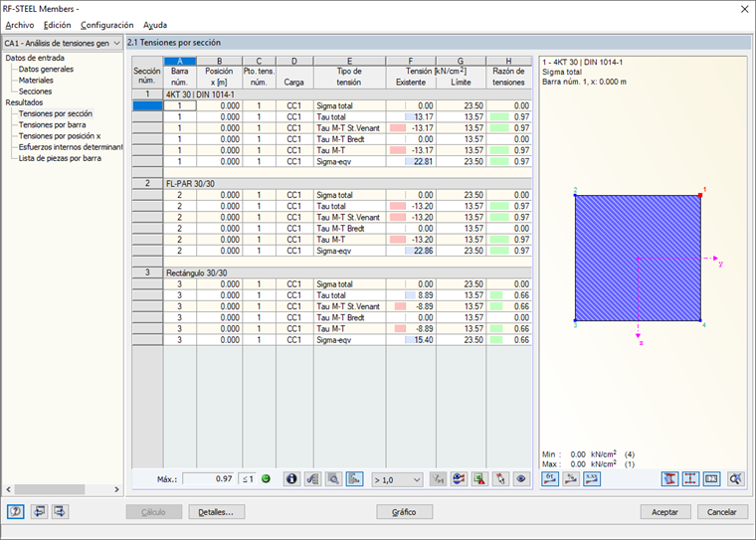Toggle the I-section stress rendering icon

(669, 478)
